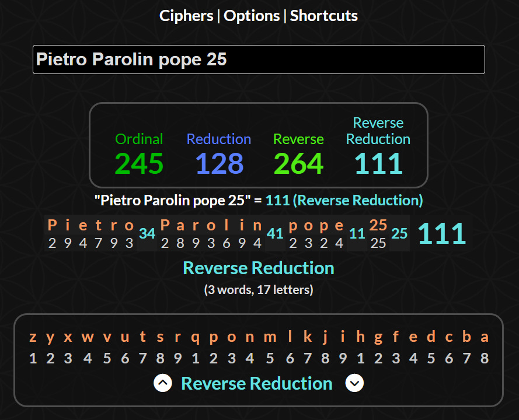Click letter q in cipher chart
519x420 pixels.
click(196, 337)
